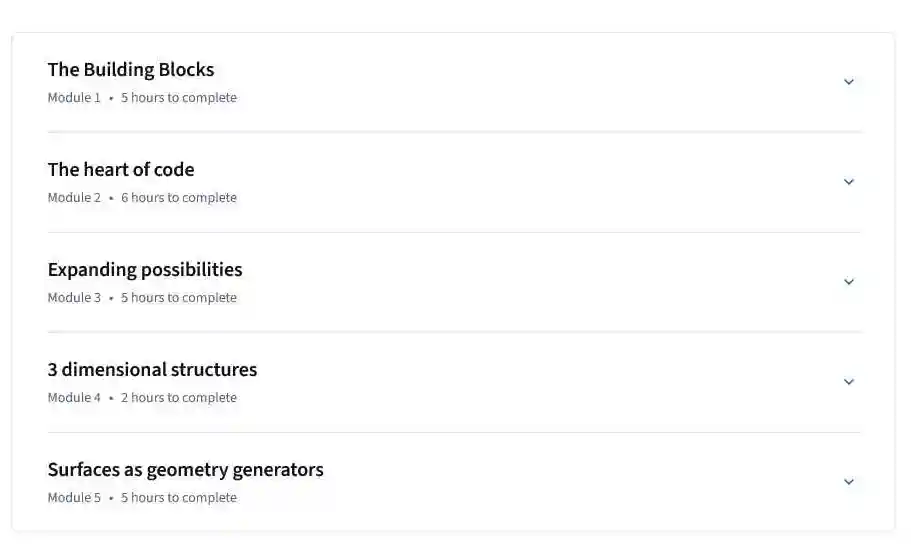The height and width of the screenshot is (546, 911).
Task: Click The Building Blocks module title
Action: 131,70
